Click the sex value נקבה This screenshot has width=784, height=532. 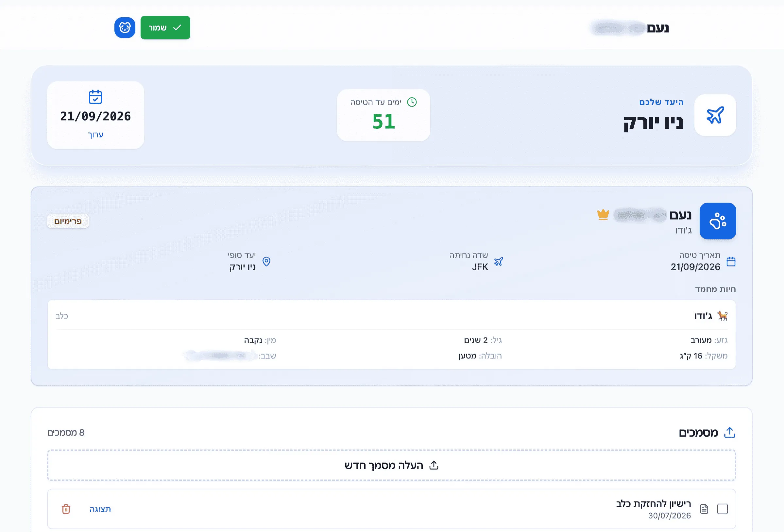253,340
